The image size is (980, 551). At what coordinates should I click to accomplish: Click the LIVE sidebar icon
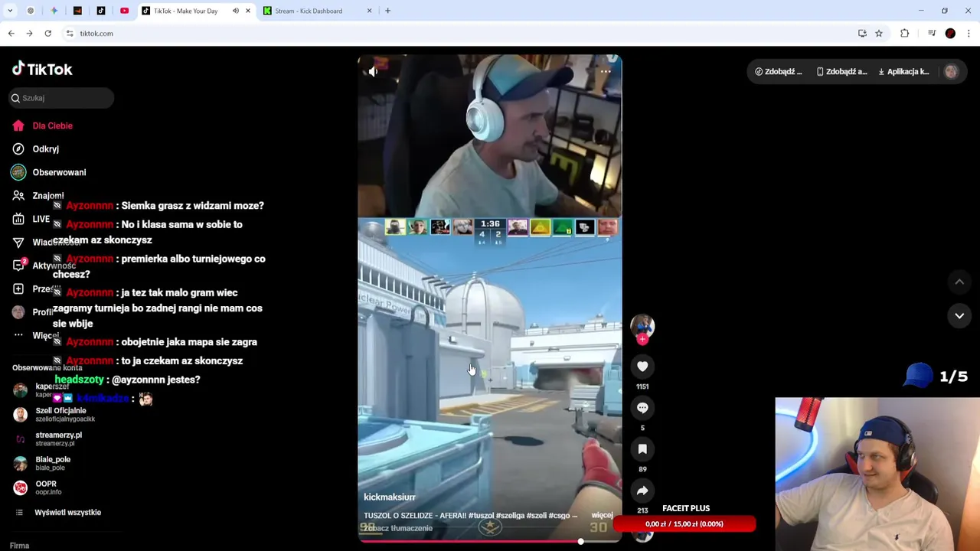click(x=18, y=219)
